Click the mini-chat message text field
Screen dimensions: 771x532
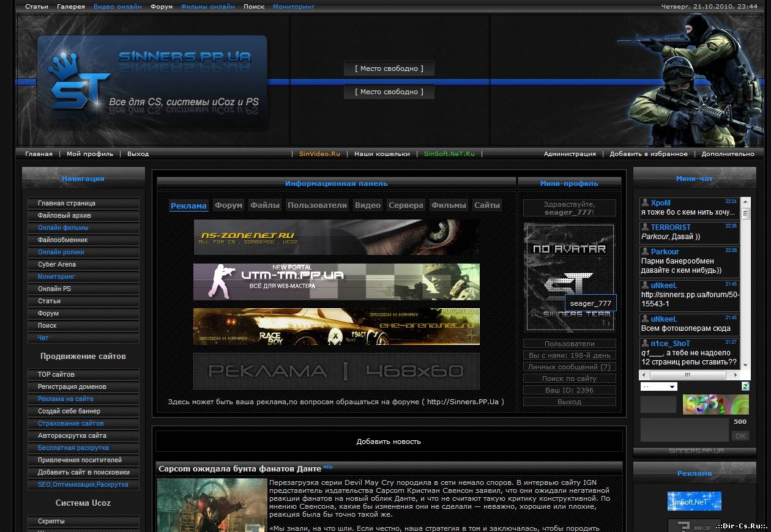click(x=684, y=430)
